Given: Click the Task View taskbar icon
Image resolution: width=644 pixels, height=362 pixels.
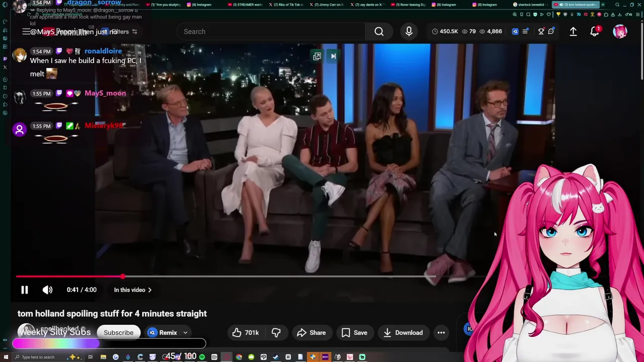Looking at the screenshot, I should tap(91, 357).
